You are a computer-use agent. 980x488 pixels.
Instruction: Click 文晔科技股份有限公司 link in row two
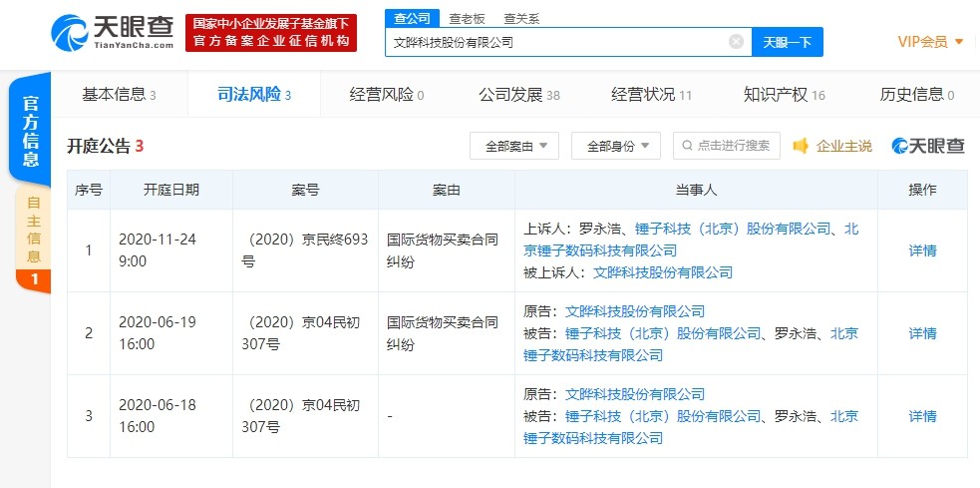pos(634,311)
